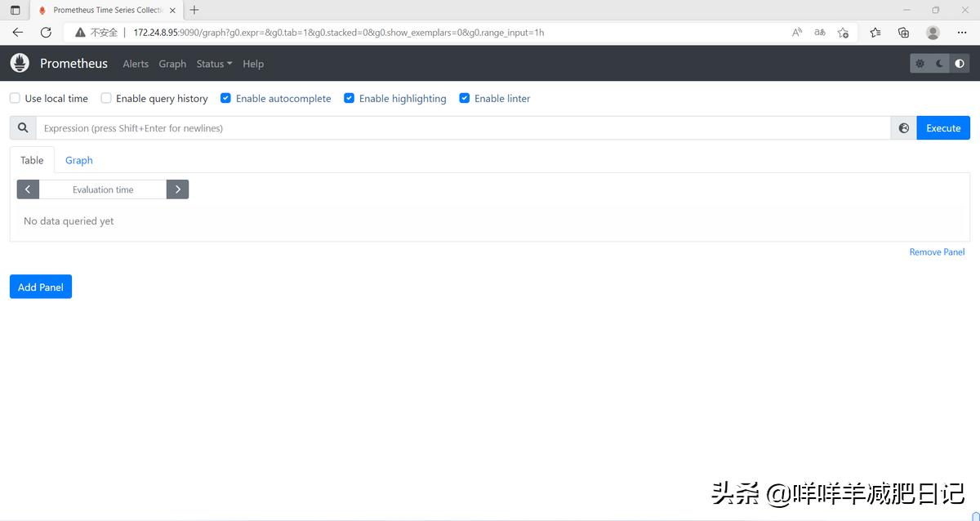Execute the query
The image size is (980, 521).
(943, 128)
